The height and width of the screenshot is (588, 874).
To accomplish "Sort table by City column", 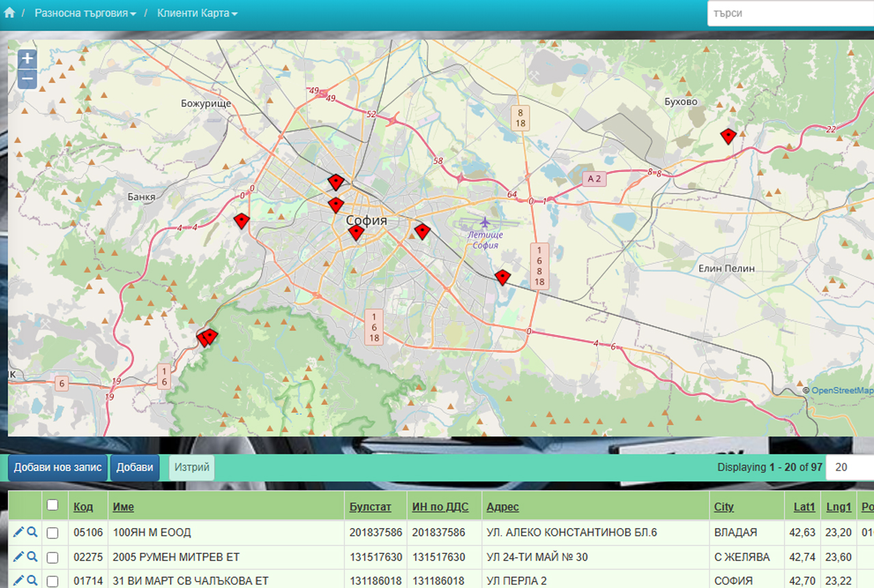I will (724, 507).
